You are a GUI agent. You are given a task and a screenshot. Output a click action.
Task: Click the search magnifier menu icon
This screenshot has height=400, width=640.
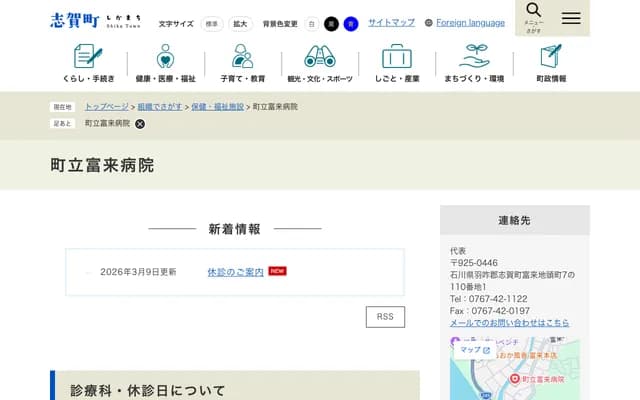(533, 17)
